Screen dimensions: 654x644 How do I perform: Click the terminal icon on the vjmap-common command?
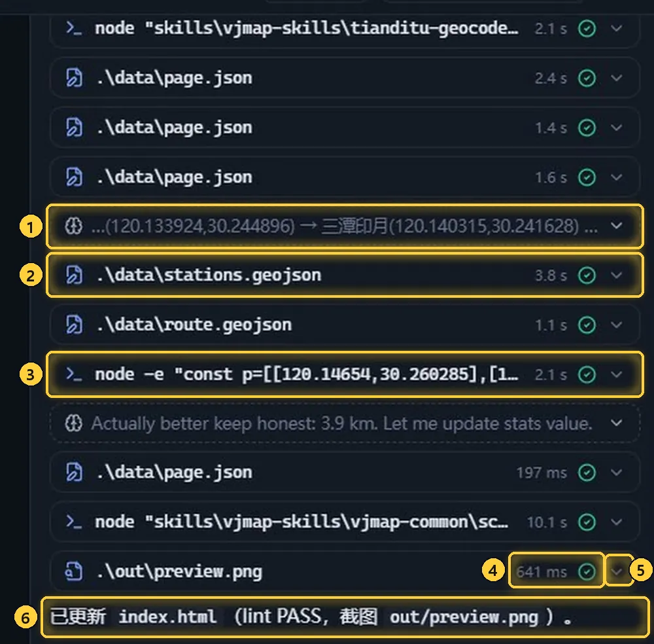coord(74,522)
